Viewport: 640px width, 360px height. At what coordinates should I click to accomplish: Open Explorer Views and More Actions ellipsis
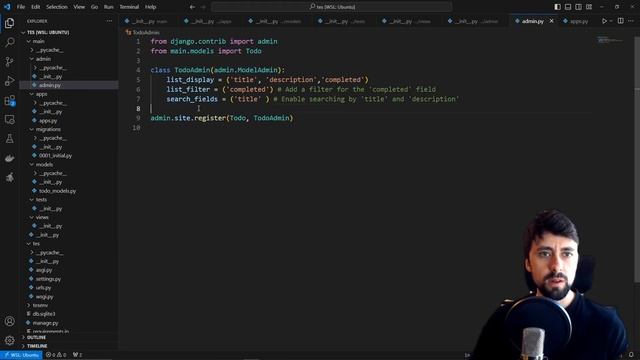(109, 21)
